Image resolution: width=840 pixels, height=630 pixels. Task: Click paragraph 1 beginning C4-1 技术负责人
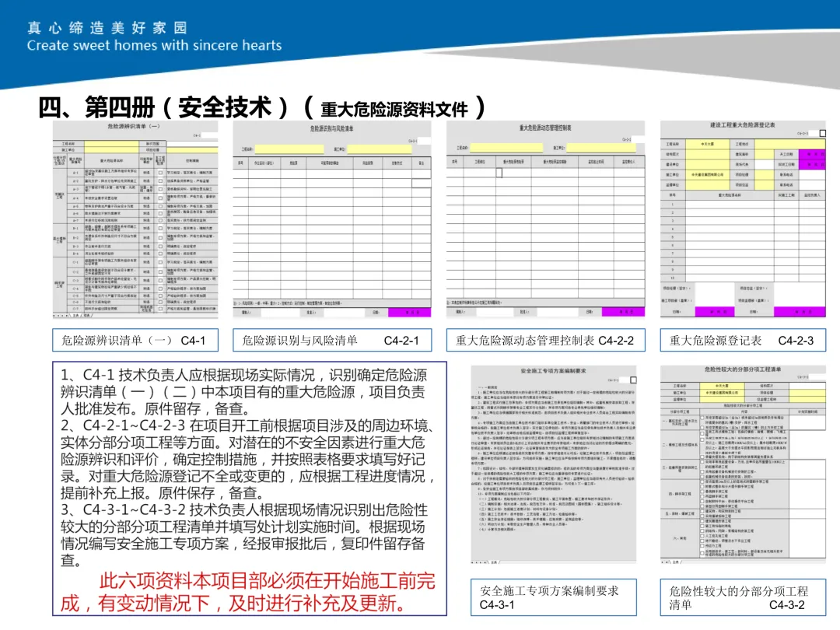(243, 391)
